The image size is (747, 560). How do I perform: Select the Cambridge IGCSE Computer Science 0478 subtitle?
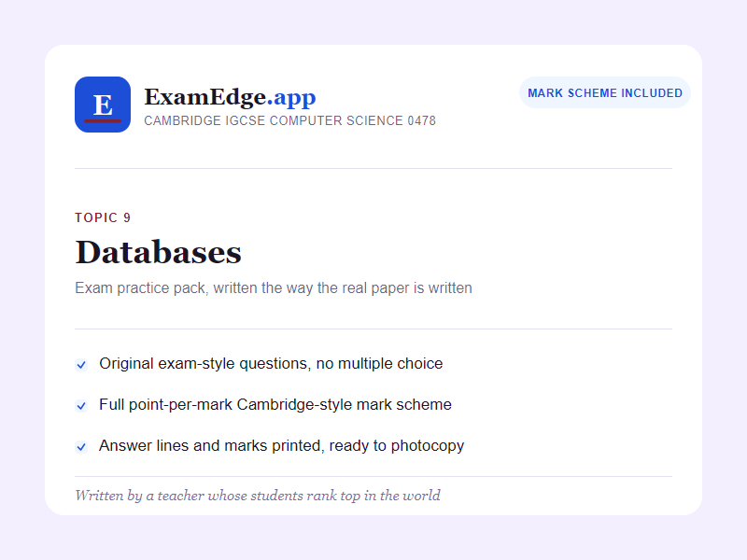pyautogui.click(x=289, y=121)
